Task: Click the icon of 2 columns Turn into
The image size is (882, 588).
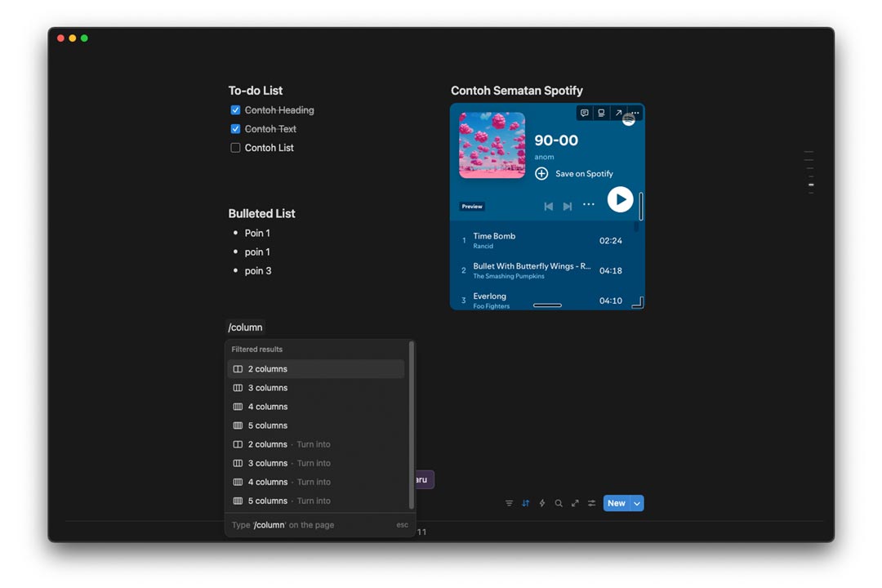Action: click(x=238, y=444)
